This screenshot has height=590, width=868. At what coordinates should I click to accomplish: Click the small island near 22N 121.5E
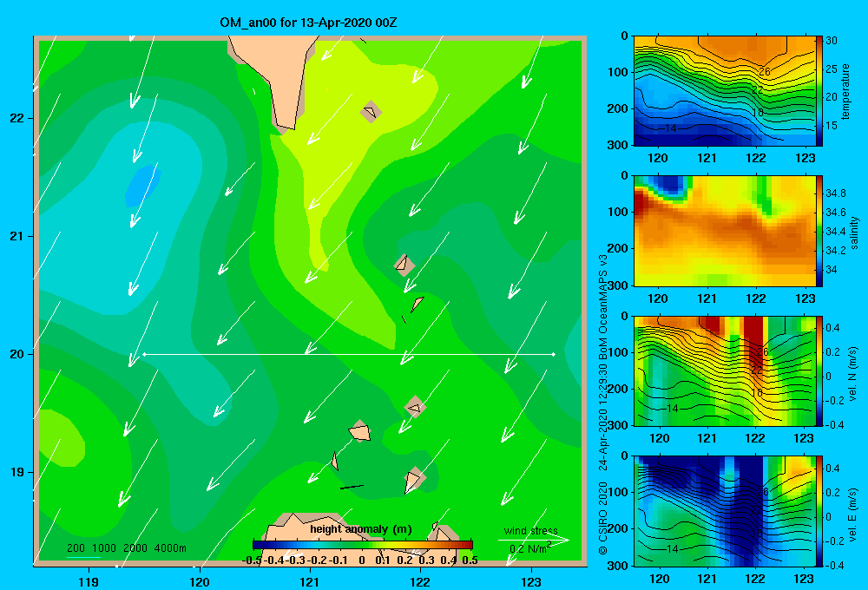click(x=371, y=112)
